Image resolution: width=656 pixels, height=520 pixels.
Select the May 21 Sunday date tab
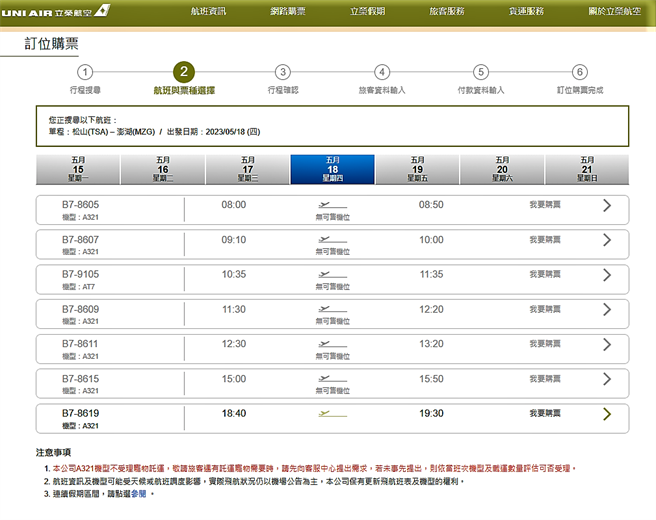tap(587, 169)
